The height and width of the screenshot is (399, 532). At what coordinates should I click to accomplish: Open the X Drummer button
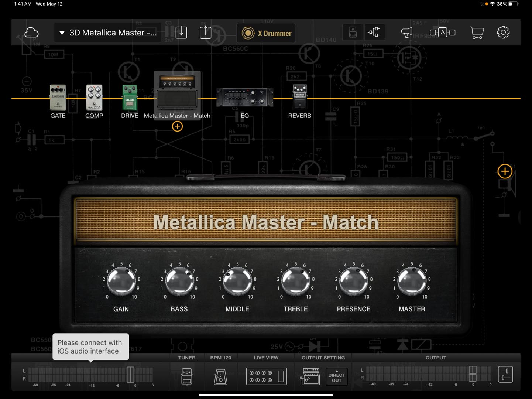click(266, 33)
